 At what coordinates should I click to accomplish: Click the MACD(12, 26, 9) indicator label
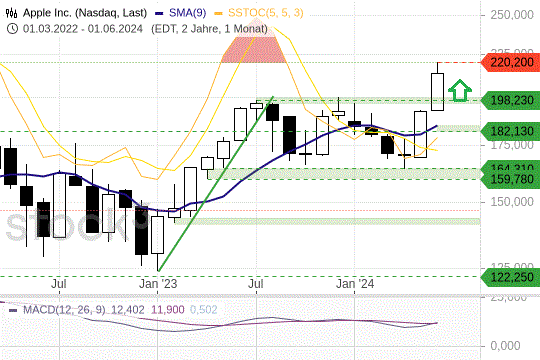click(64, 310)
